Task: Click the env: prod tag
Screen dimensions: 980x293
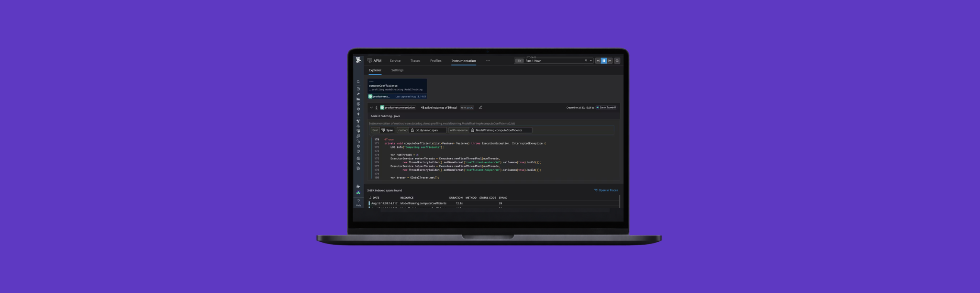Action: (x=467, y=107)
